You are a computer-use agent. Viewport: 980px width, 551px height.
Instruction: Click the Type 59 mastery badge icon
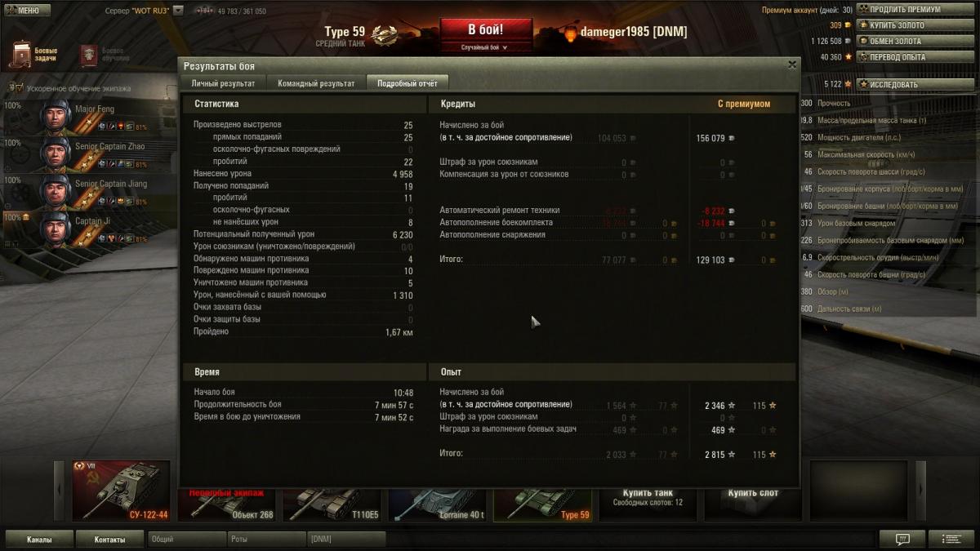tap(385, 34)
